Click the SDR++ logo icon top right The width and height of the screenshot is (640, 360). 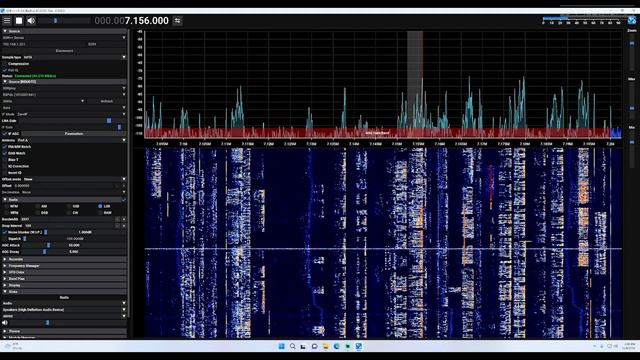pyautogui.click(x=632, y=20)
